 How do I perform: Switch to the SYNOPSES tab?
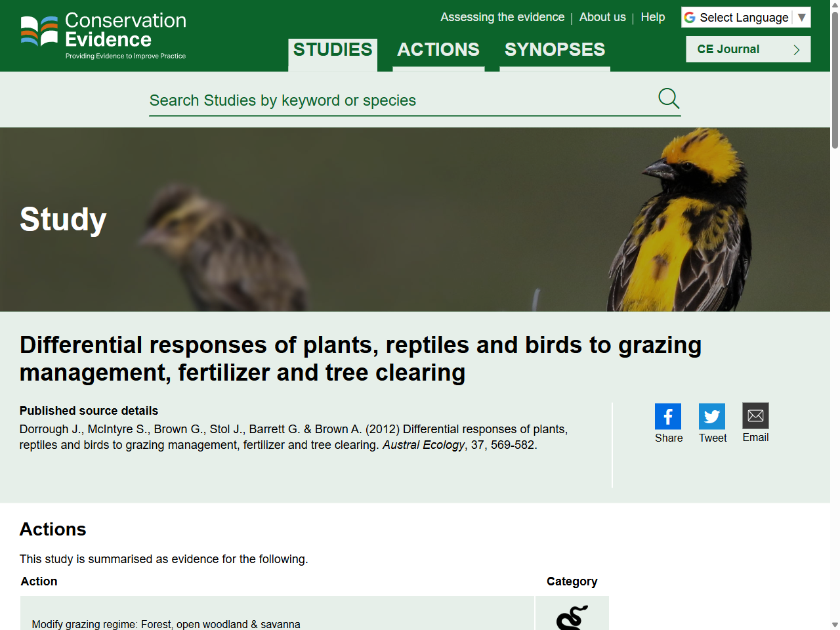[555, 49]
